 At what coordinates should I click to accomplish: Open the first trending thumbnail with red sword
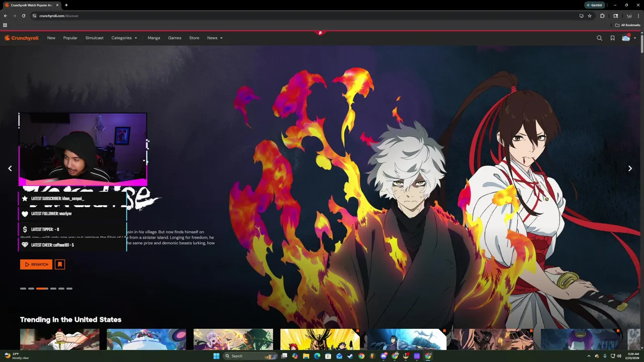[60, 339]
